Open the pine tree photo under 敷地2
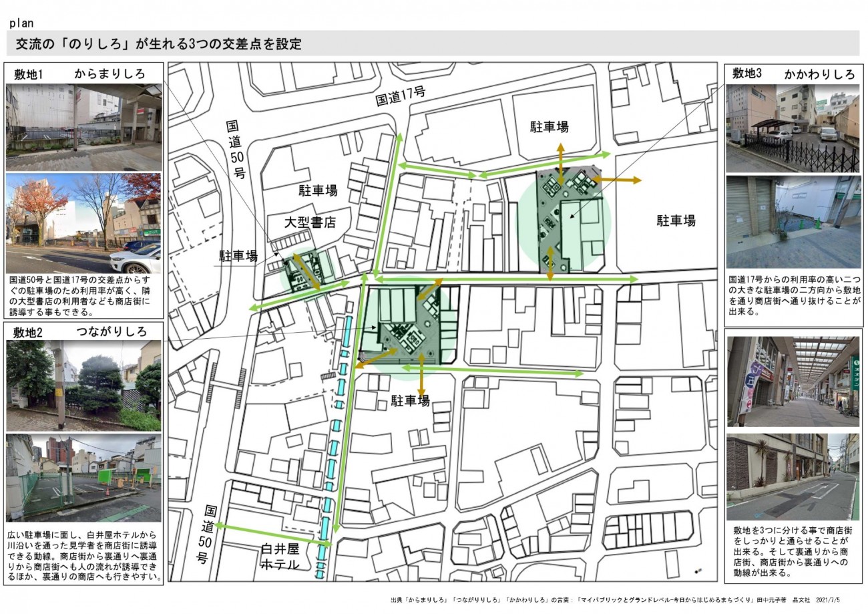 click(83, 386)
